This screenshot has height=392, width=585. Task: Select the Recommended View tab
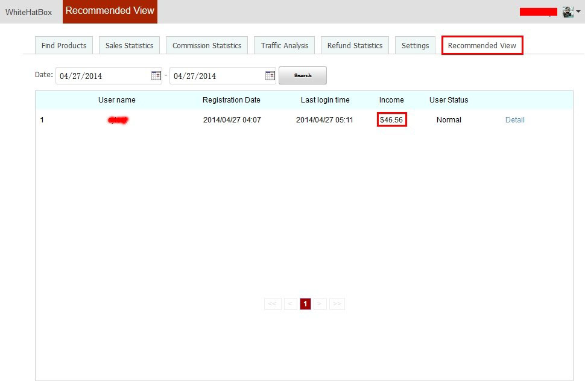482,45
